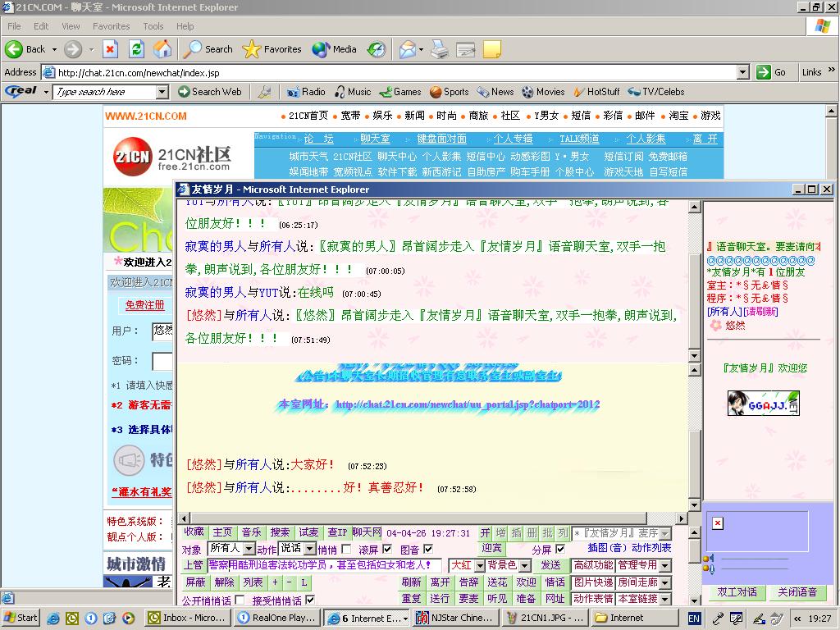
Task: Open the Media bar
Action: [x=335, y=49]
